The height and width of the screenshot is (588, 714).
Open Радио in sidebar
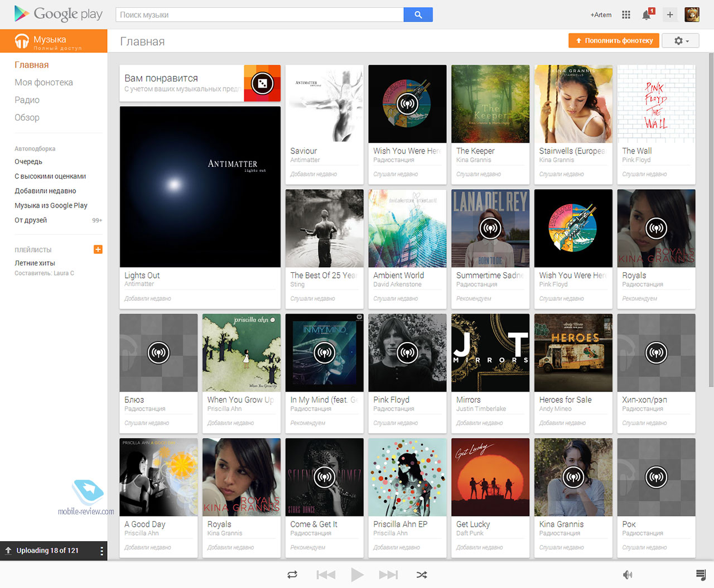(x=27, y=100)
